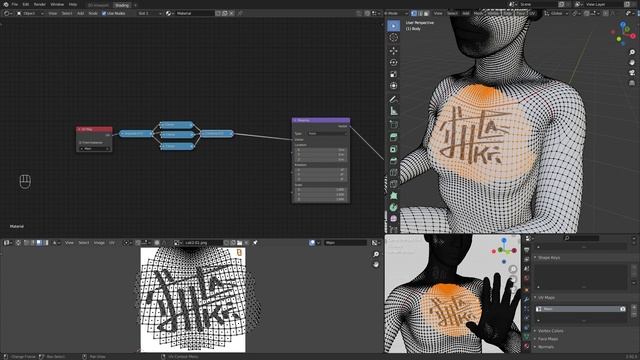Select the Select Box tool in 3D viewport toolbar
The image size is (640, 360).
pyautogui.click(x=393, y=26)
